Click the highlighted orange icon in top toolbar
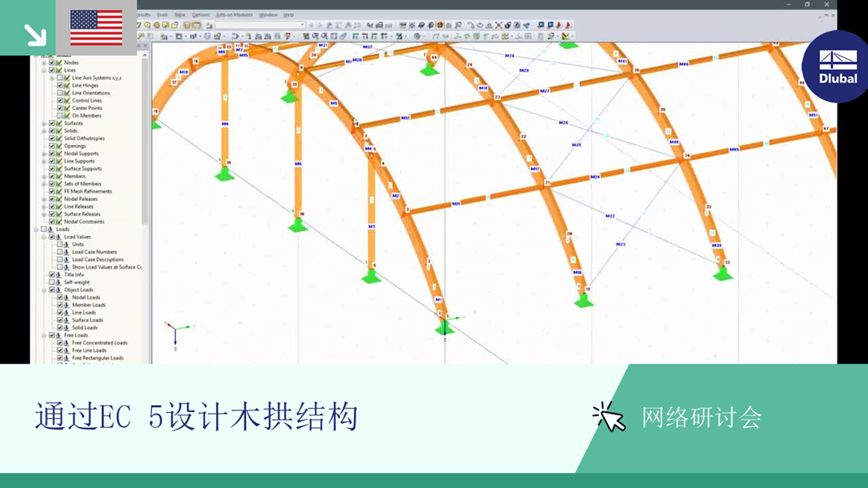 click(440, 26)
